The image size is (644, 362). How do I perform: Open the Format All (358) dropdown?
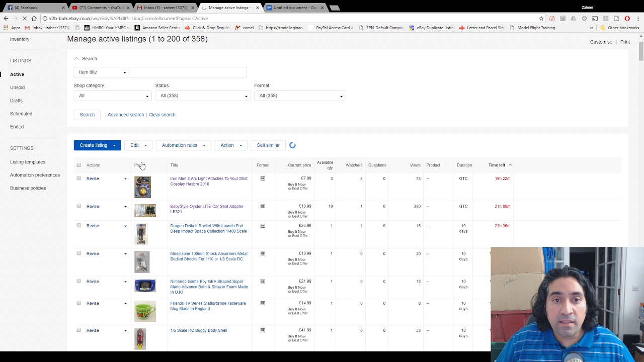pyautogui.click(x=300, y=96)
